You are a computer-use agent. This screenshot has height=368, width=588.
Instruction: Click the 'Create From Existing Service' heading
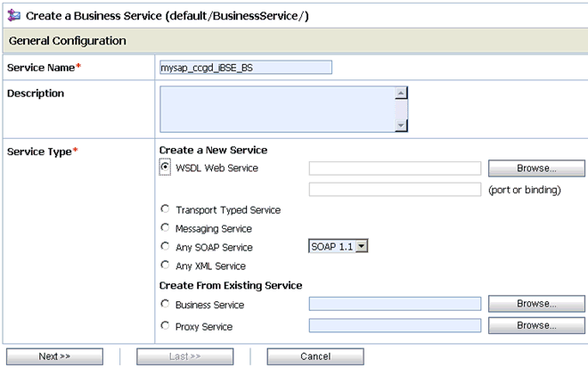point(231,285)
